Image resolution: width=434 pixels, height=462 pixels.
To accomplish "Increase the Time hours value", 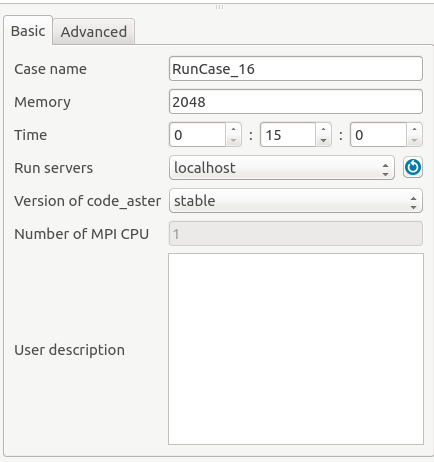I will click(x=233, y=129).
